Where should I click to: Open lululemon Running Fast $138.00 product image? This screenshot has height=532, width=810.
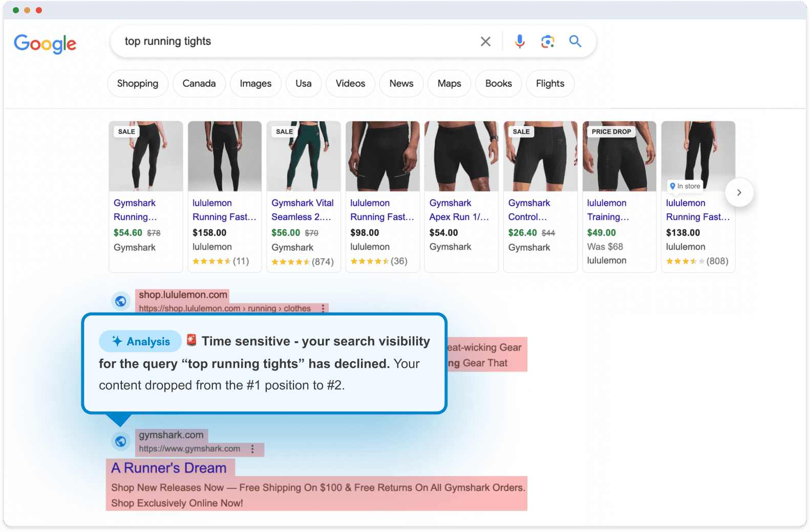(698, 157)
